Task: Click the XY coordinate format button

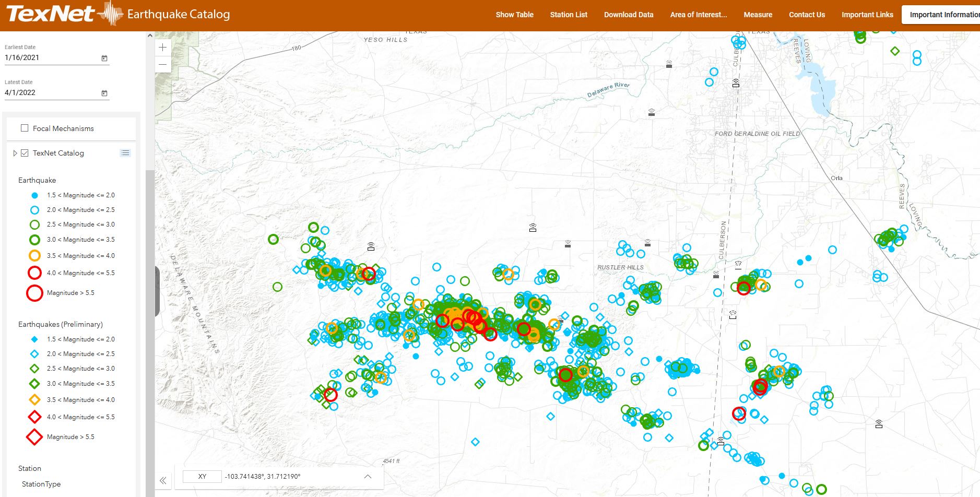Action: [x=202, y=476]
